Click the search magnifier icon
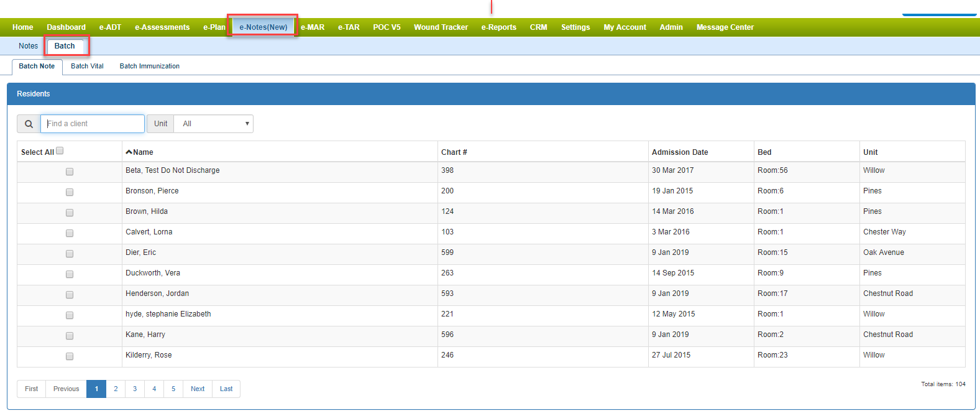This screenshot has height=416, width=980. click(x=29, y=124)
